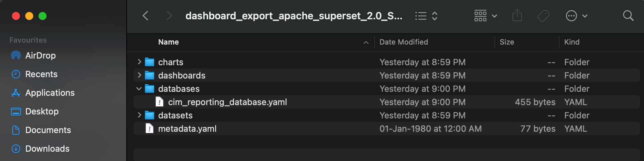Open the search magnifier icon
The width and height of the screenshot is (644, 161).
(x=628, y=16)
